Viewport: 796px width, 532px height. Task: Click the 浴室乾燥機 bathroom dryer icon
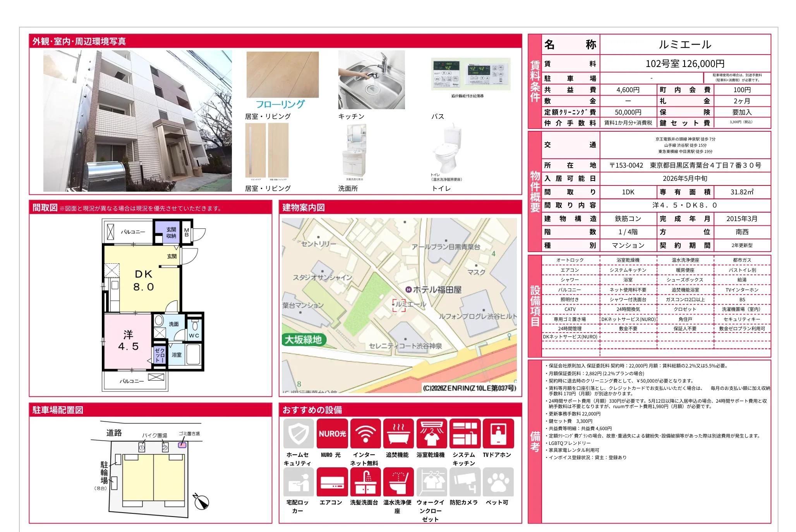(x=431, y=433)
